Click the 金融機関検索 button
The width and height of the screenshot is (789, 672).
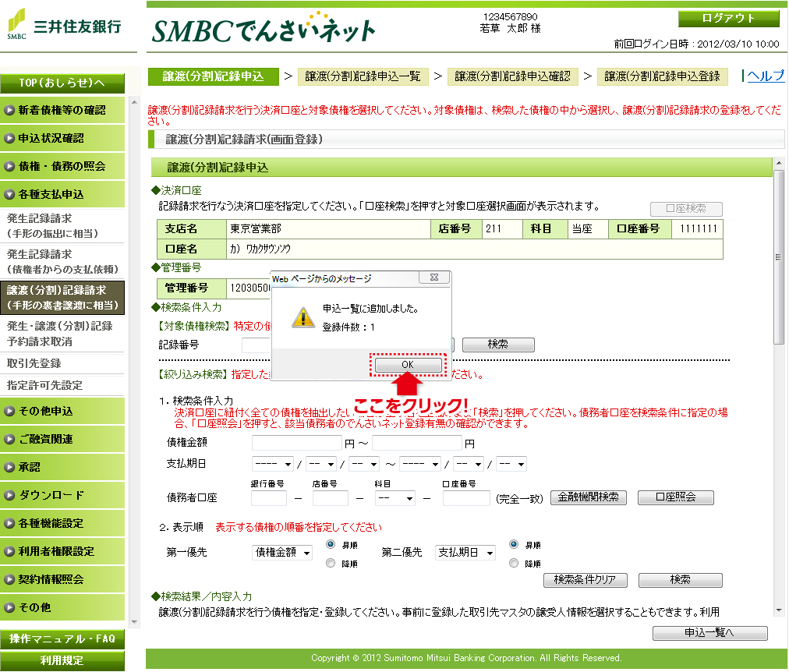(x=588, y=497)
